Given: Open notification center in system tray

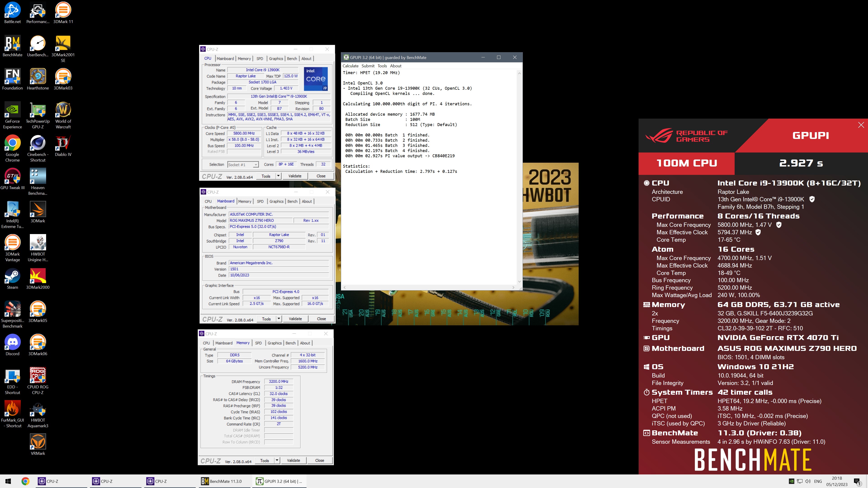Looking at the screenshot, I should [857, 482].
